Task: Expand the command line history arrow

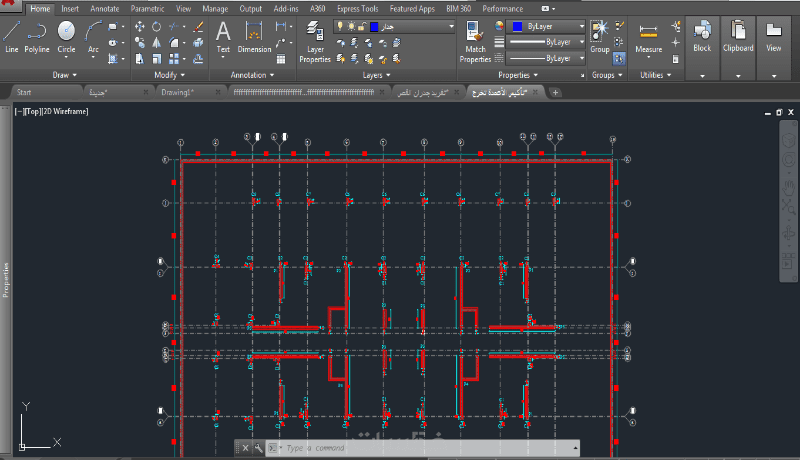Action: point(576,448)
